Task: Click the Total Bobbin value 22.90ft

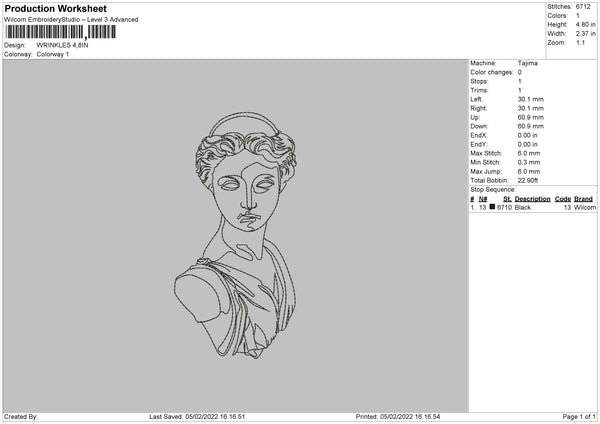Action: pos(528,181)
